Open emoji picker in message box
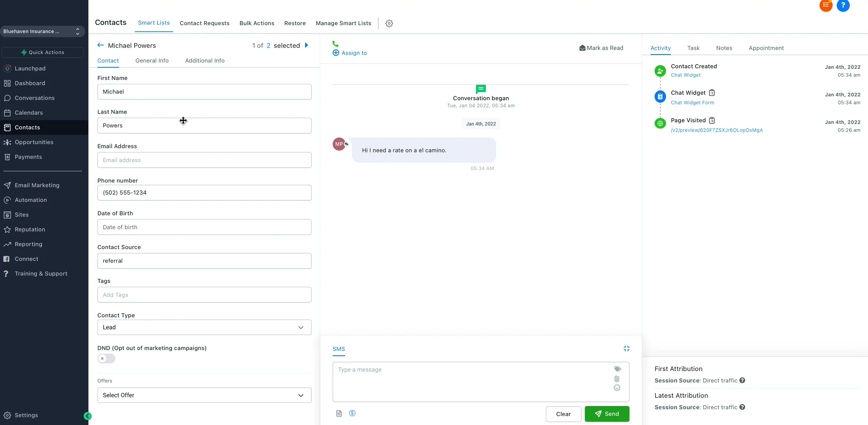This screenshot has width=868, height=425. tap(617, 388)
